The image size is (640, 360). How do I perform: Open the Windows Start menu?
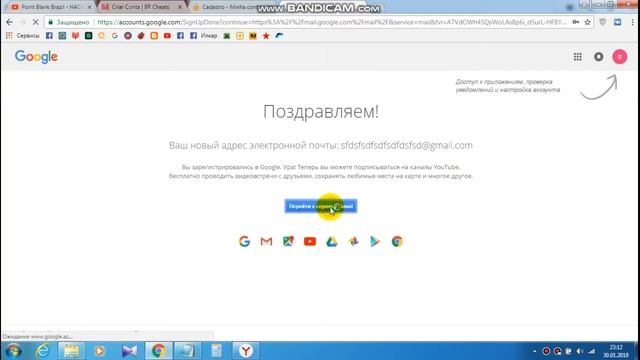click(13, 351)
